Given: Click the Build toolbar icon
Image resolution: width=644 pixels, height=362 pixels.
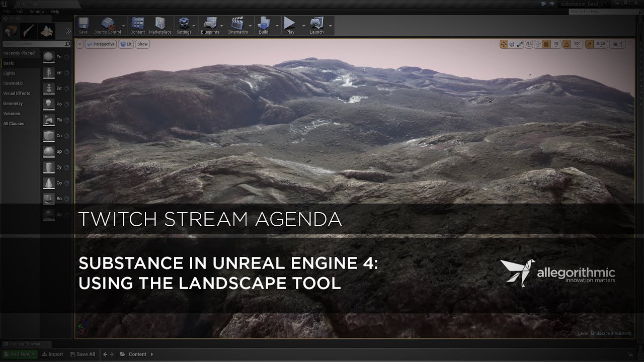Looking at the screenshot, I should click(x=263, y=26).
